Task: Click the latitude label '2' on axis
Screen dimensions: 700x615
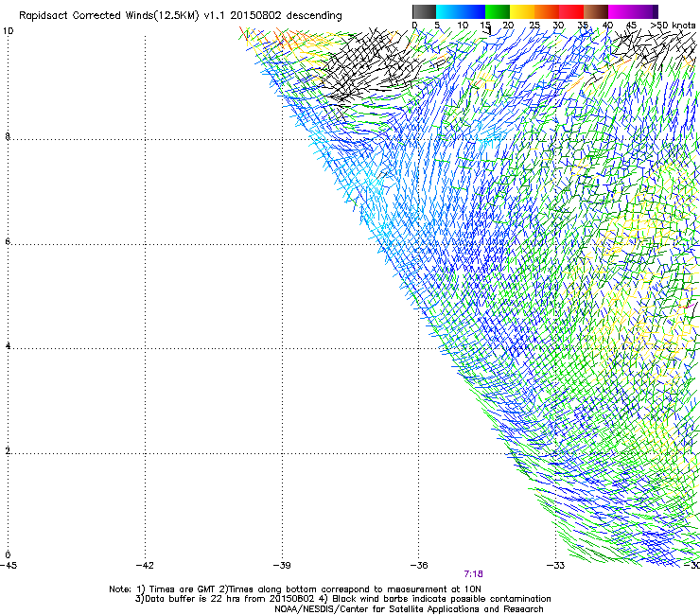Action: click(x=8, y=451)
